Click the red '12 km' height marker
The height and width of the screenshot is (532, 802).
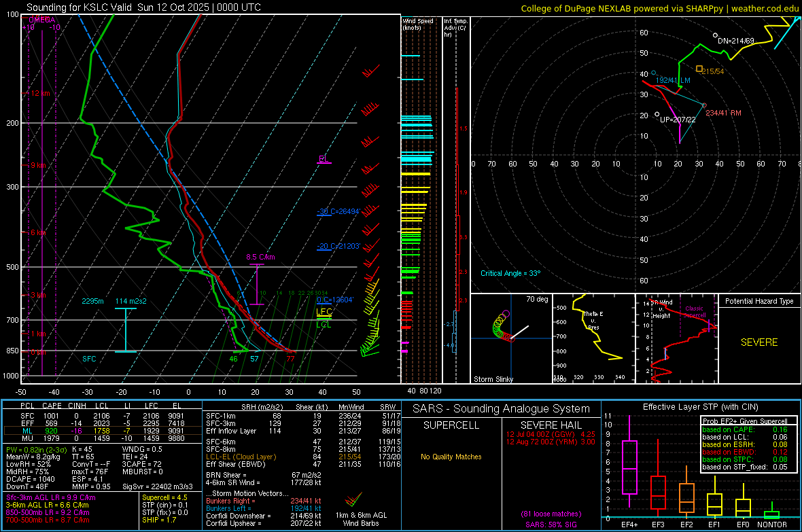(40, 93)
